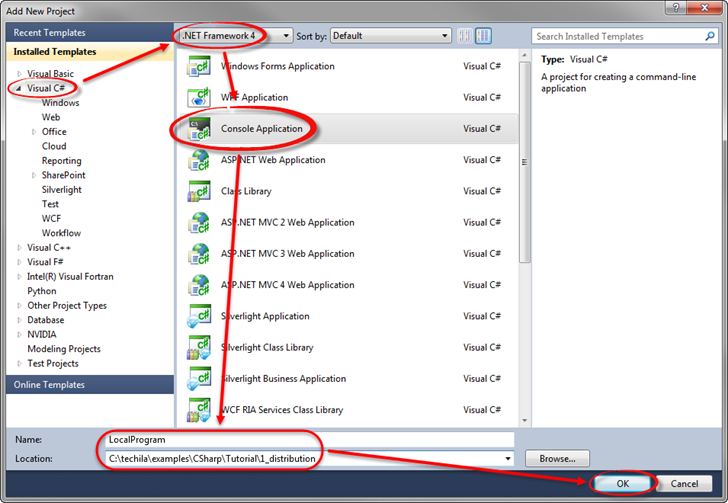The image size is (728, 503).
Task: Expand the Visual C++ tree node
Action: point(19,248)
